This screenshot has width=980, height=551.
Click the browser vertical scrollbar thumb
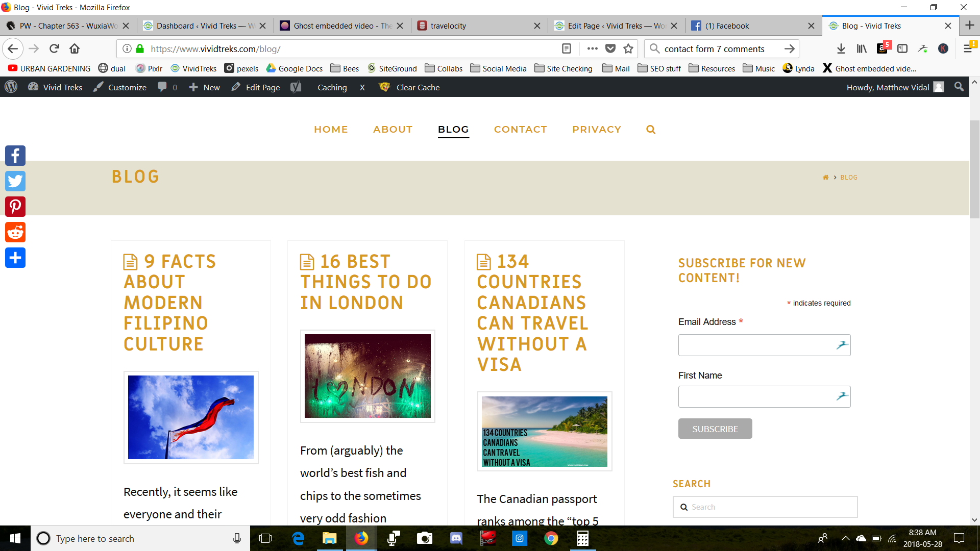point(974,168)
